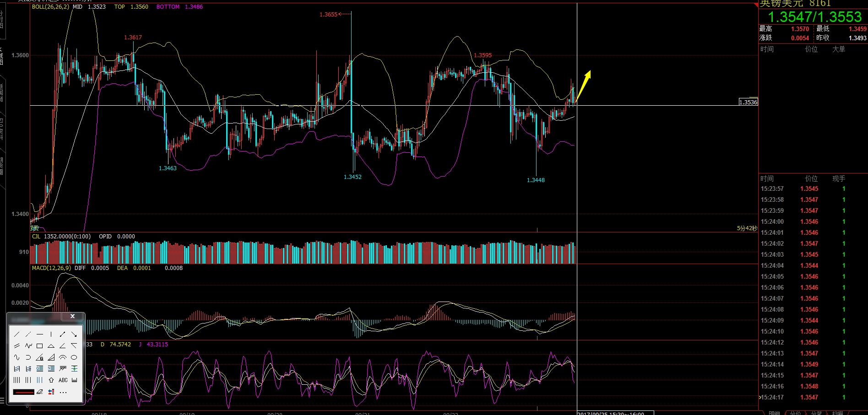
Task: Select the horizontal line tool
Action: [40, 334]
